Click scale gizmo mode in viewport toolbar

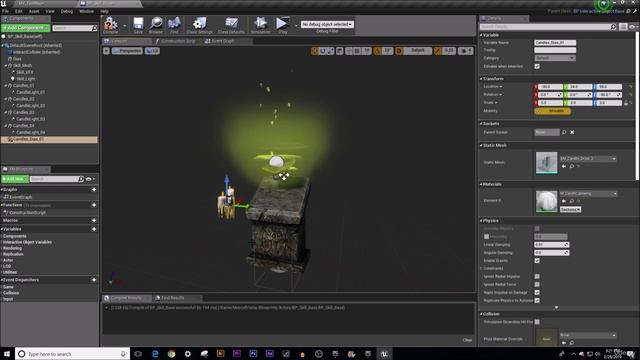point(331,51)
